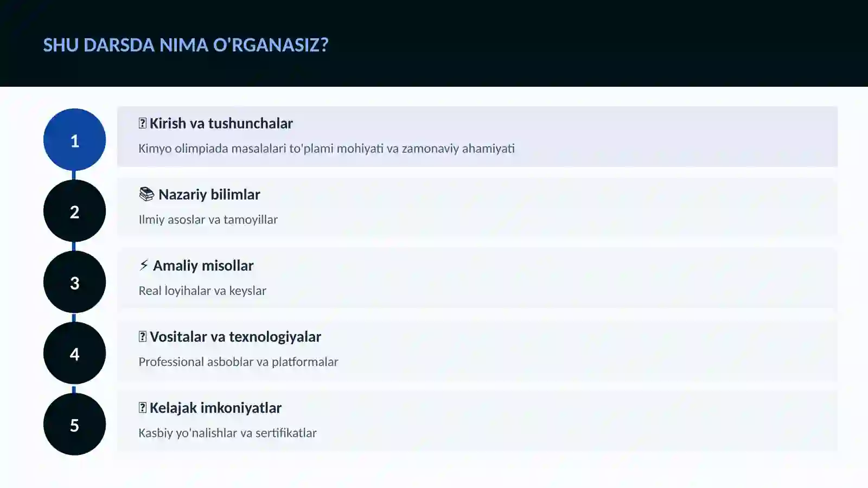Click the text Ilmiy asoslar va tamoyillar

coord(208,220)
